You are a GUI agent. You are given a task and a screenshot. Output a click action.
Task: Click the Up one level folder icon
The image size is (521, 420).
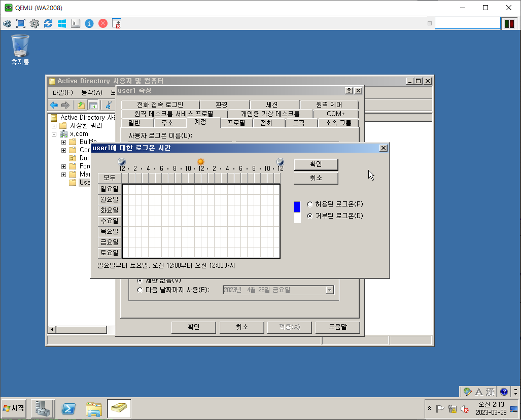81,106
